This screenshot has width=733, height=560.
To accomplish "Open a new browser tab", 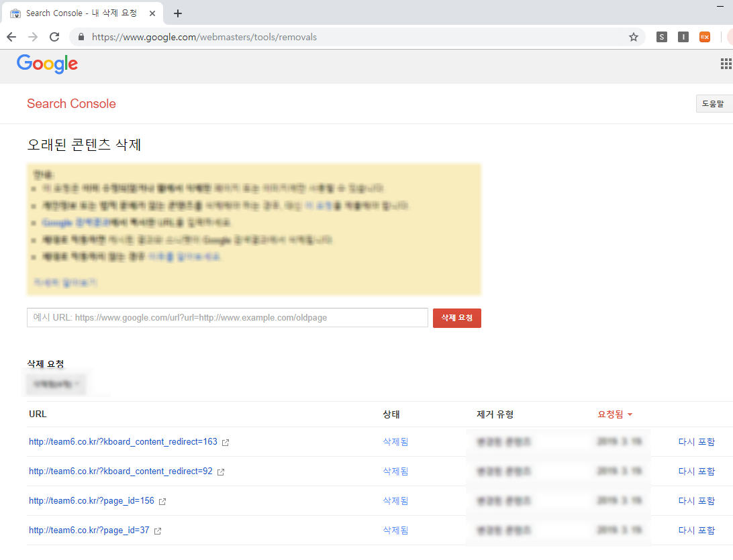I will (178, 13).
